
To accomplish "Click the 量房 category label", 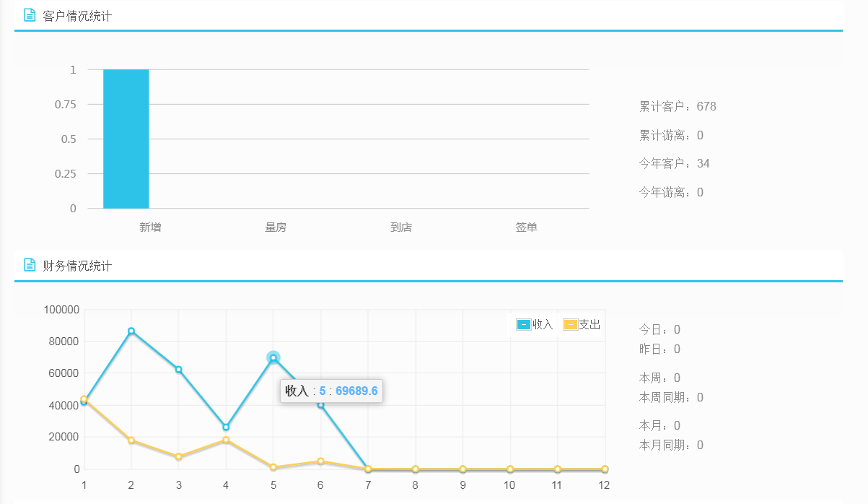I will coord(275,227).
